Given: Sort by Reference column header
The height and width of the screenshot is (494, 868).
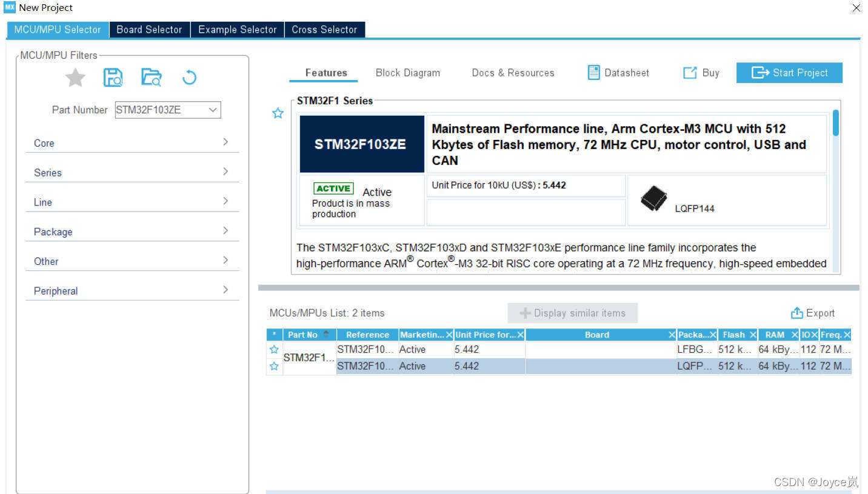Looking at the screenshot, I should [367, 335].
